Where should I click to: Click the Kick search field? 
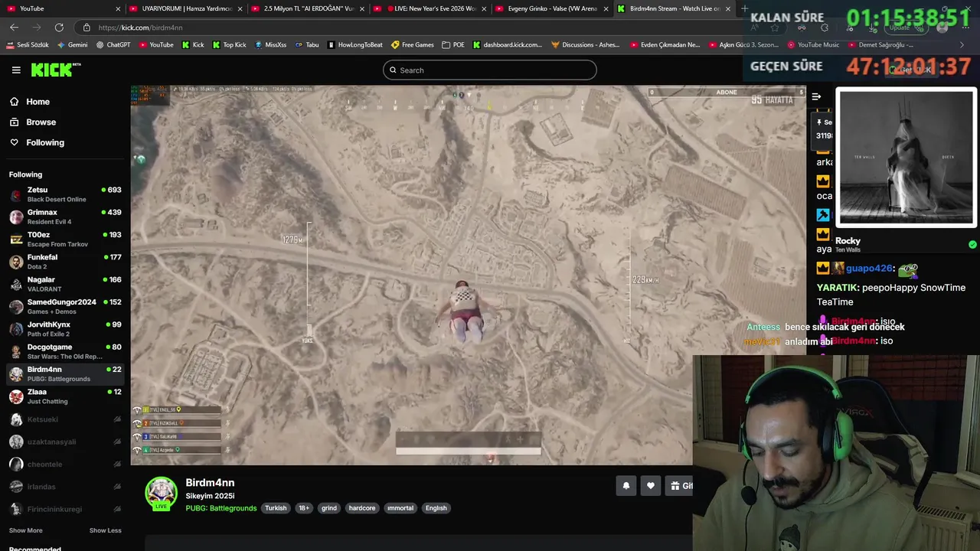(x=490, y=70)
